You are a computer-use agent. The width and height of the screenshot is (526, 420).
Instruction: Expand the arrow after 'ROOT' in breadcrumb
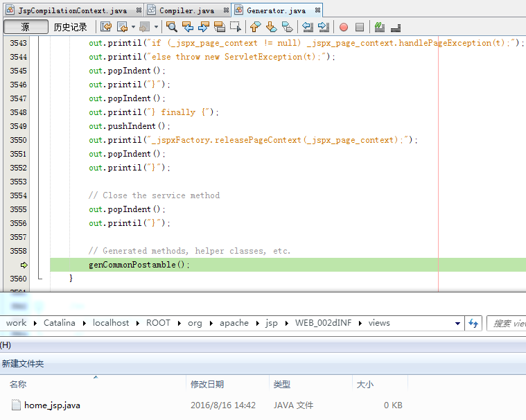[179, 323]
